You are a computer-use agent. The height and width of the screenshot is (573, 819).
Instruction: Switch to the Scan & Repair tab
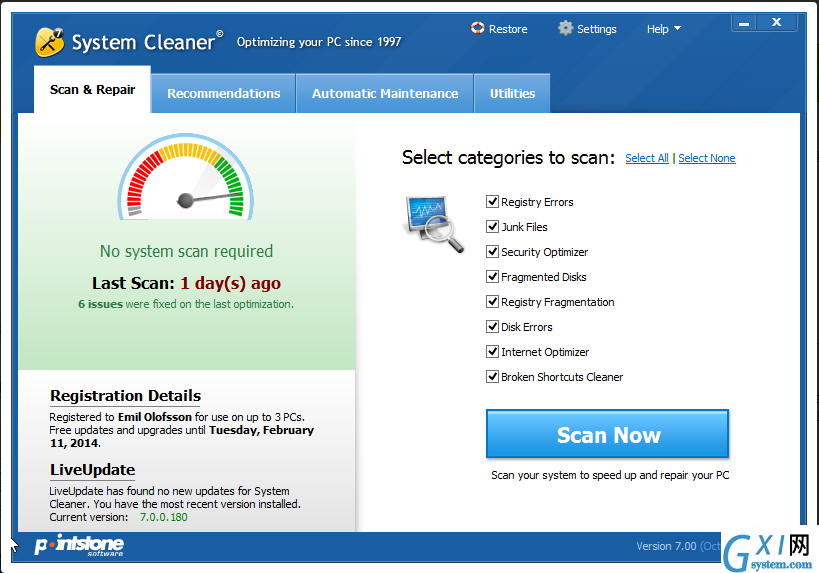(92, 89)
